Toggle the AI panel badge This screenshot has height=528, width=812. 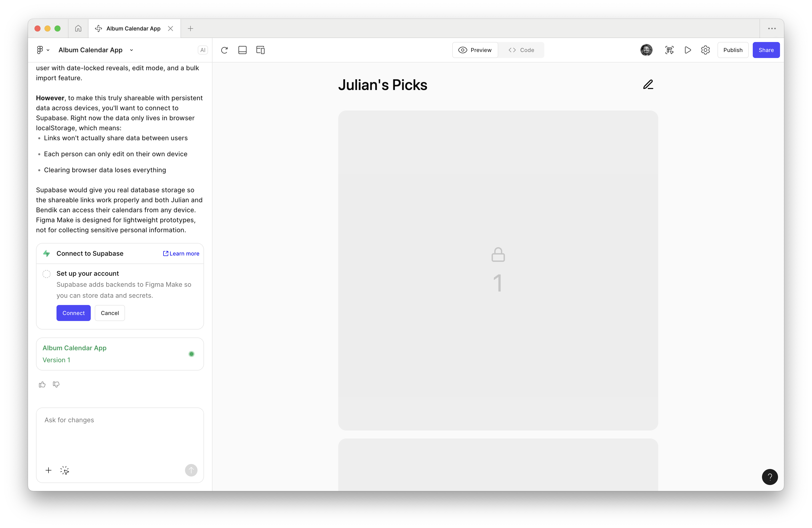pos(203,50)
